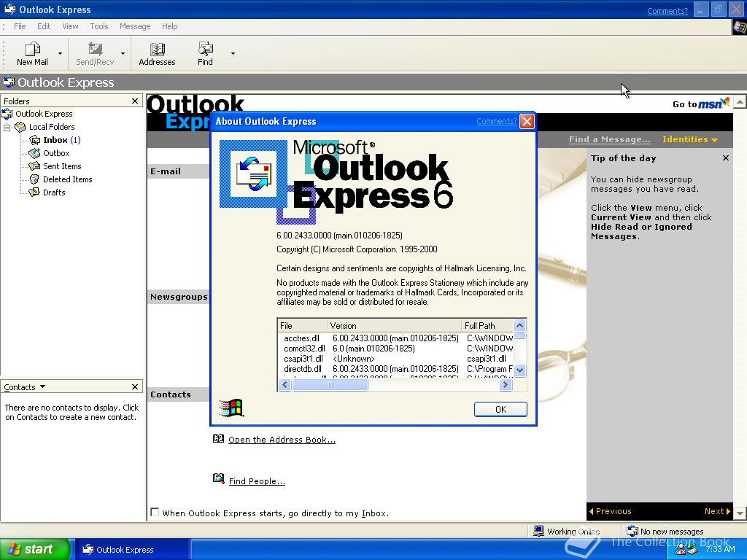Click main page scroll down arrow
The image size is (747, 560).
[x=740, y=513]
